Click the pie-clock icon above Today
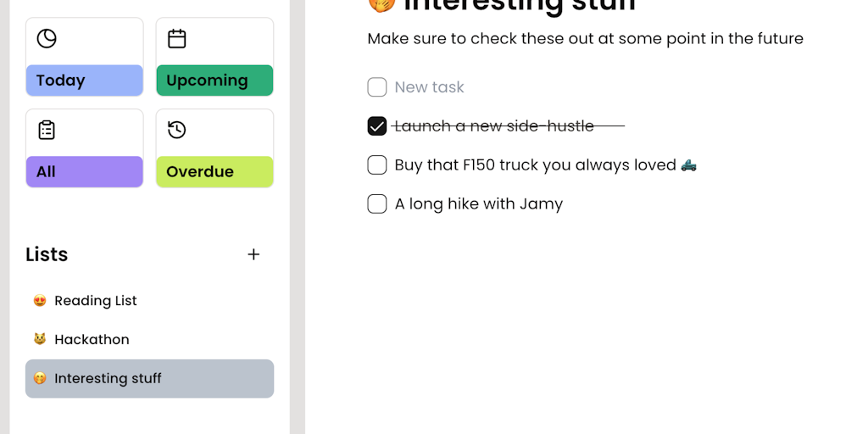868x434 pixels. (47, 38)
